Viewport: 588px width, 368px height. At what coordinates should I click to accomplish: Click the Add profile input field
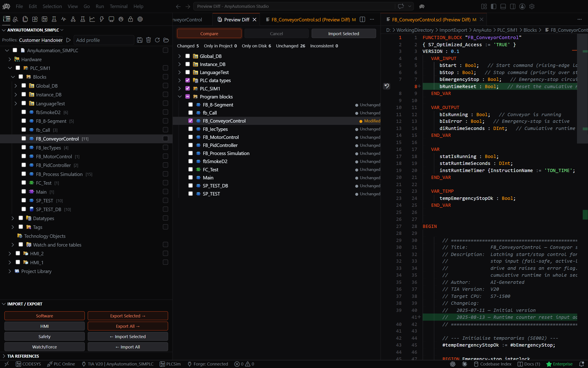click(104, 40)
